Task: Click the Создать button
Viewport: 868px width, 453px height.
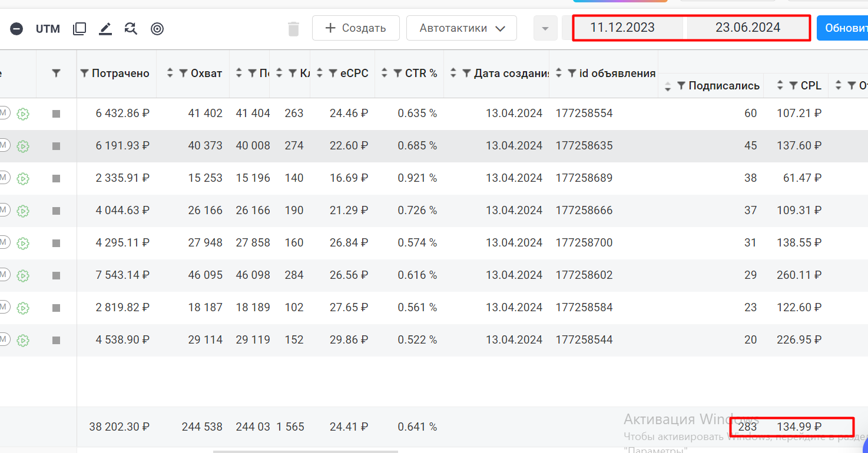Action: pyautogui.click(x=356, y=28)
